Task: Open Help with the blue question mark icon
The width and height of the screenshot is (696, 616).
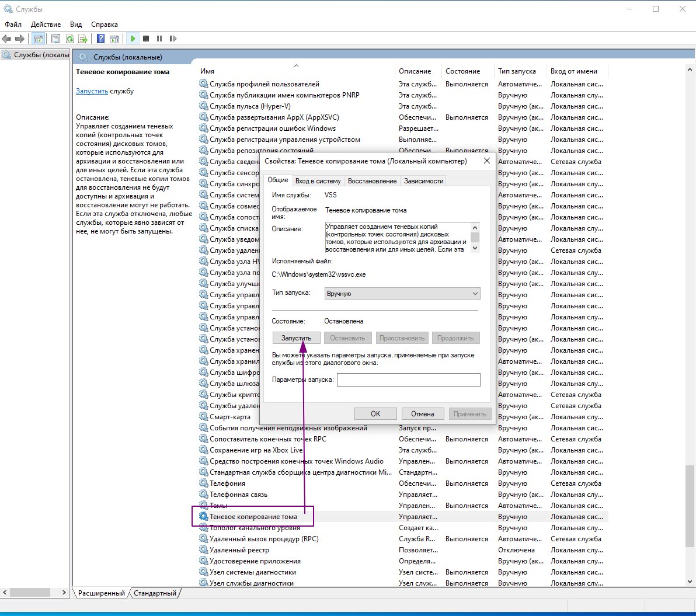Action: pos(101,39)
